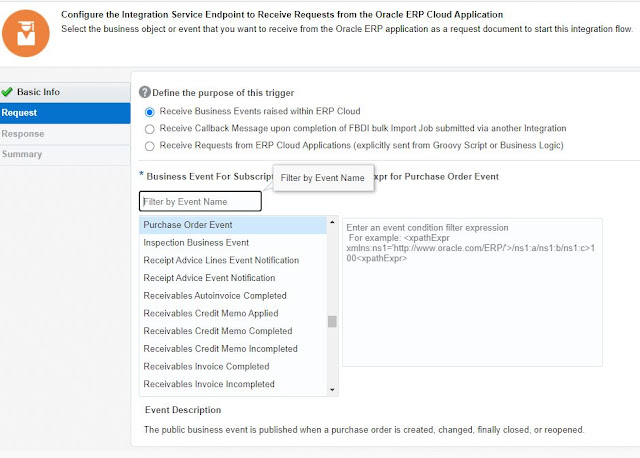640x458 pixels.
Task: Select Inspection Business Event
Action: coord(233,243)
